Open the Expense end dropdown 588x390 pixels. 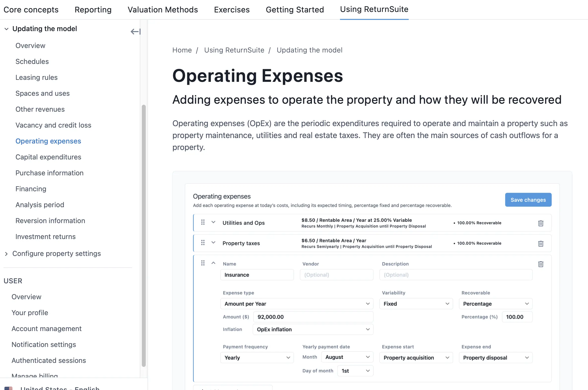[496, 358]
